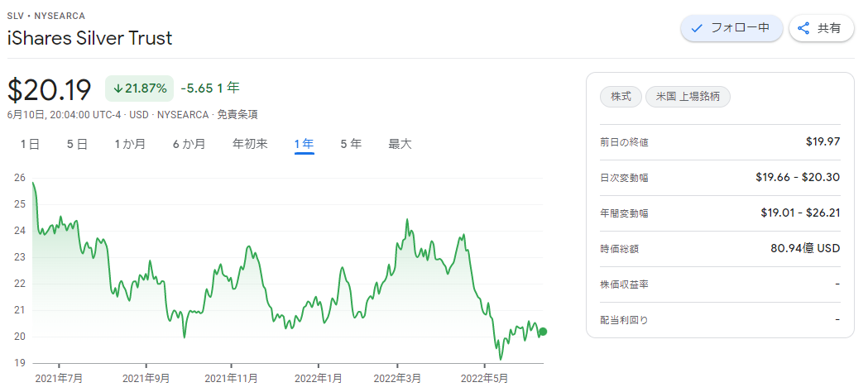This screenshot has width=868, height=392.
Task: Click the 2022年3月 axis label
Action: (397, 379)
